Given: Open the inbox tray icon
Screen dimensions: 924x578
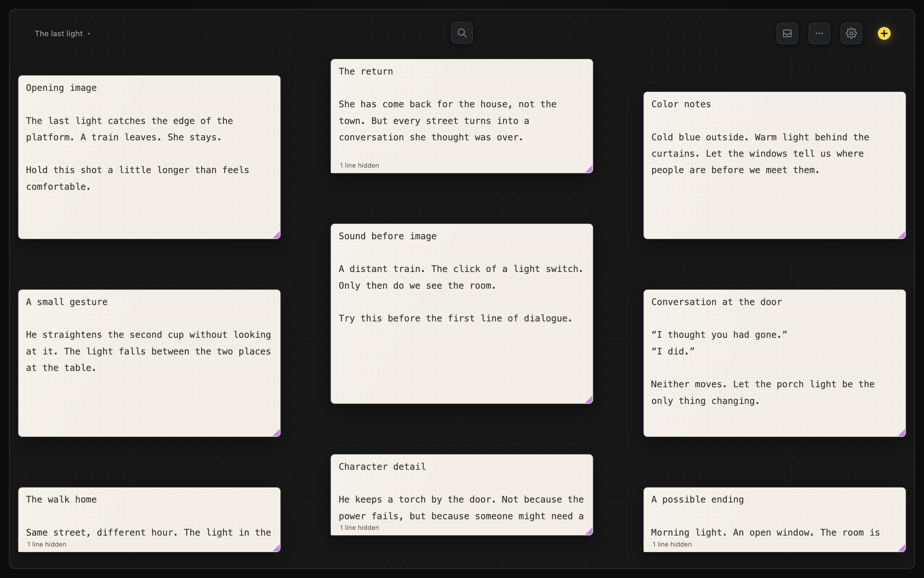Looking at the screenshot, I should (787, 33).
